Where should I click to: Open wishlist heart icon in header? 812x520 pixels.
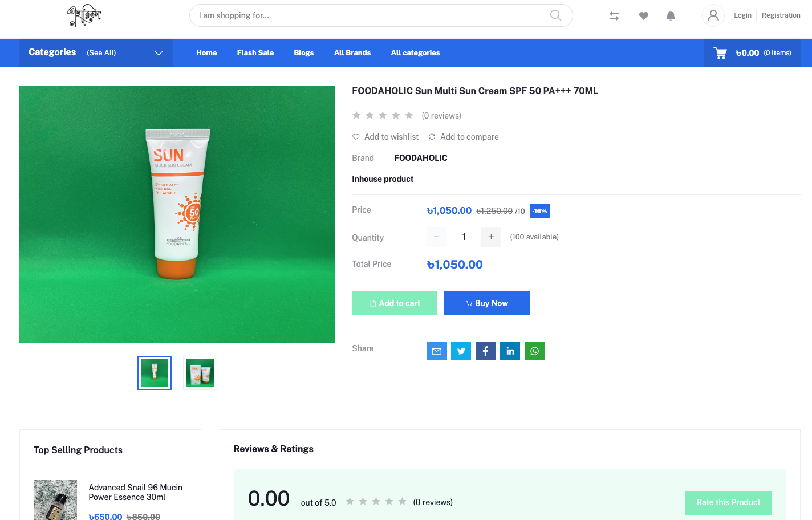(644, 16)
